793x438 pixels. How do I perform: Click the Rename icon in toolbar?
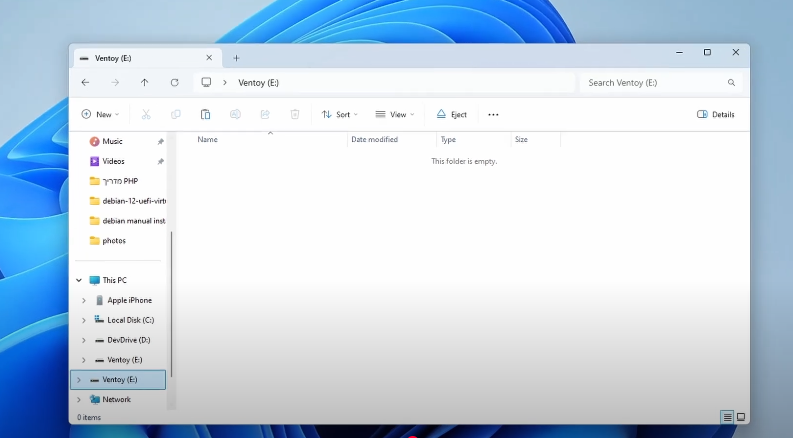(x=235, y=114)
